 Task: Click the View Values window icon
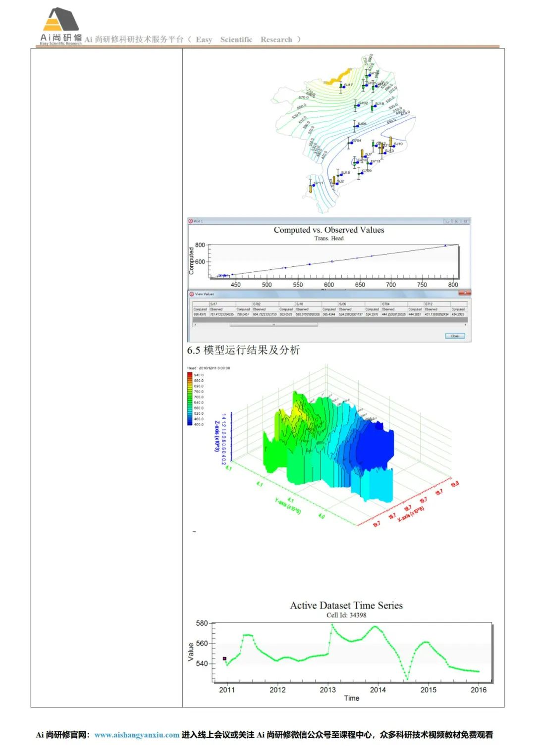point(191,294)
